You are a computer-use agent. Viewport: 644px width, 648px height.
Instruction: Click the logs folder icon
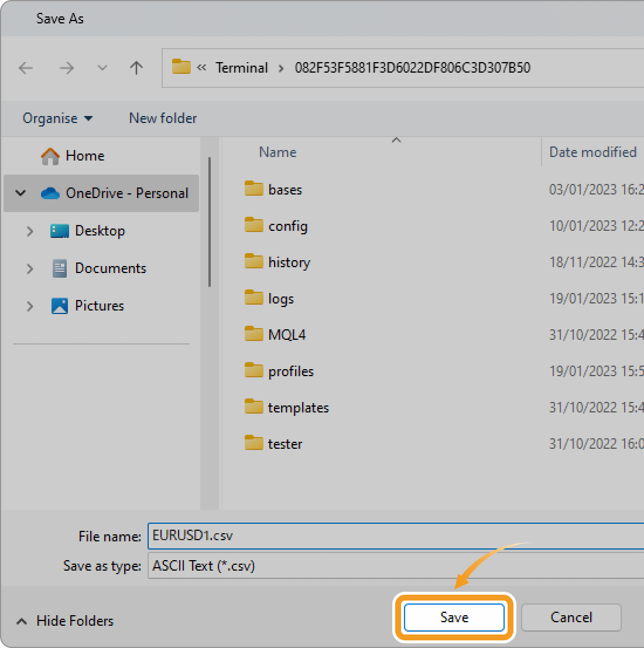254,298
